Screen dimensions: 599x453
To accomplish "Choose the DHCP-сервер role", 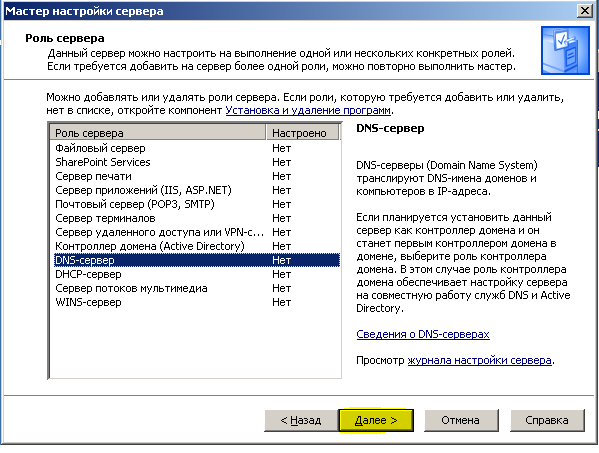I will [x=195, y=274].
